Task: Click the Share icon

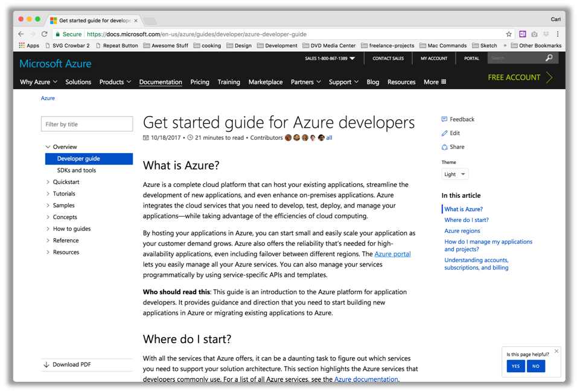Action: click(x=444, y=147)
